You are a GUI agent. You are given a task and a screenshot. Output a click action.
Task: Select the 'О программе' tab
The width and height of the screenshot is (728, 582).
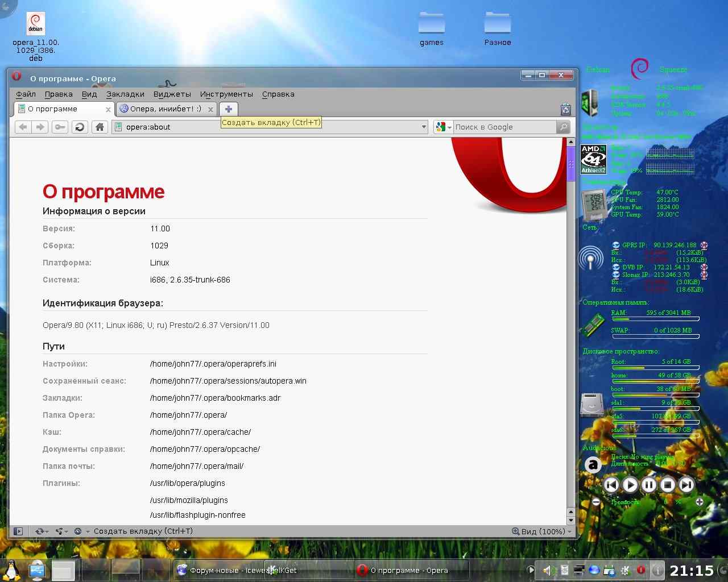click(x=64, y=109)
